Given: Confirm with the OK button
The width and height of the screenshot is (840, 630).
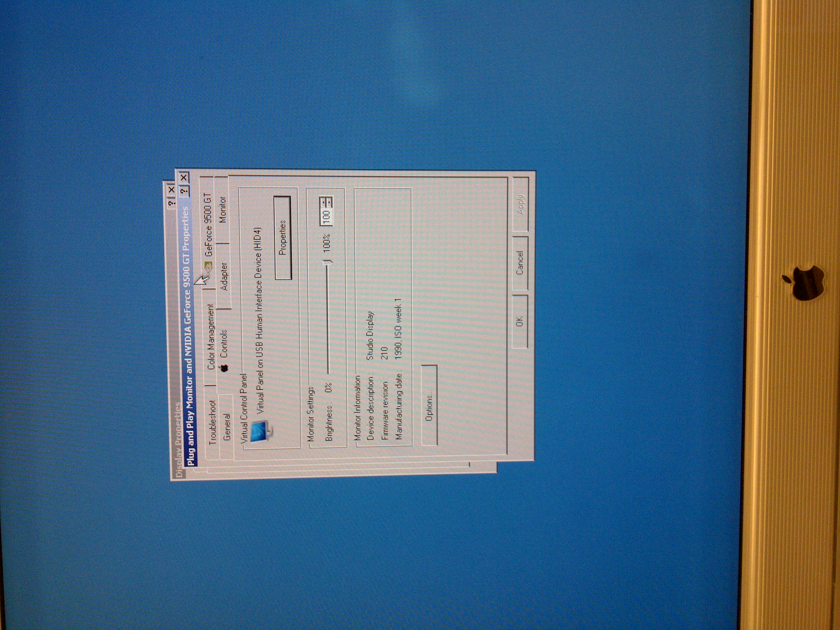Looking at the screenshot, I should pyautogui.click(x=519, y=322).
